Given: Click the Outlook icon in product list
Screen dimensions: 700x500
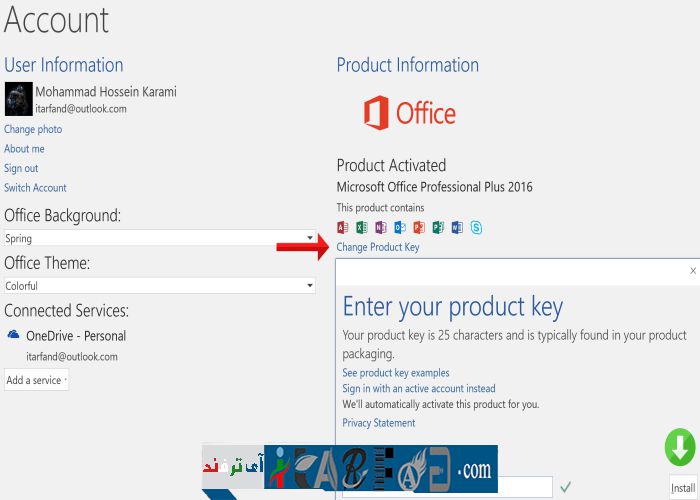Looking at the screenshot, I should pyautogui.click(x=400, y=227).
